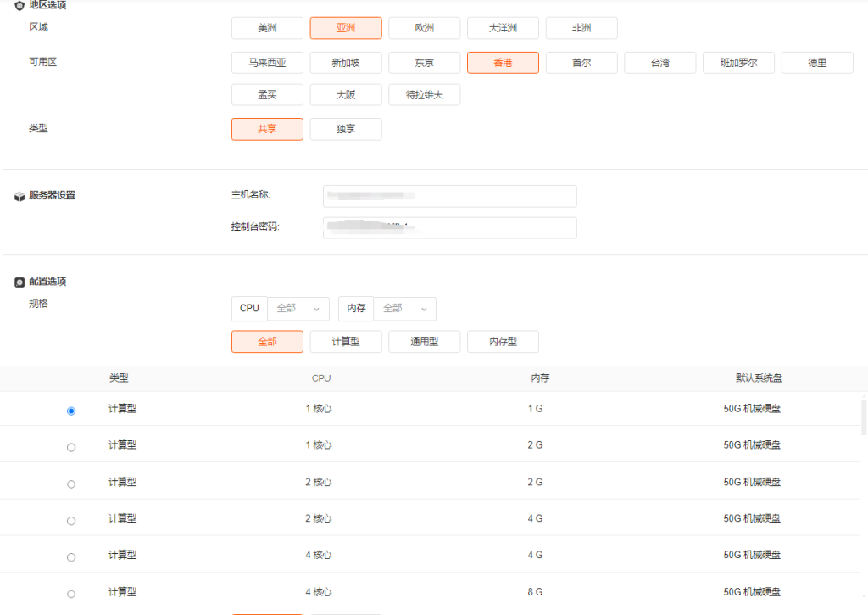Click the 主机名称 input field
The height and width of the screenshot is (615, 868).
(449, 196)
